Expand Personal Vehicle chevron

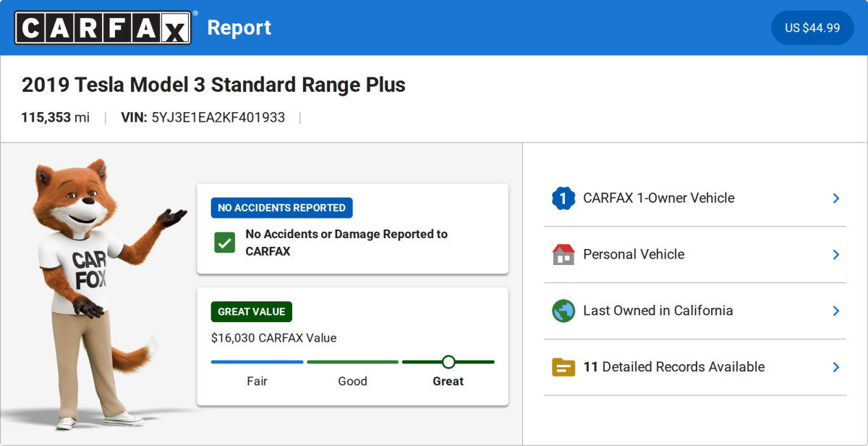tap(835, 254)
